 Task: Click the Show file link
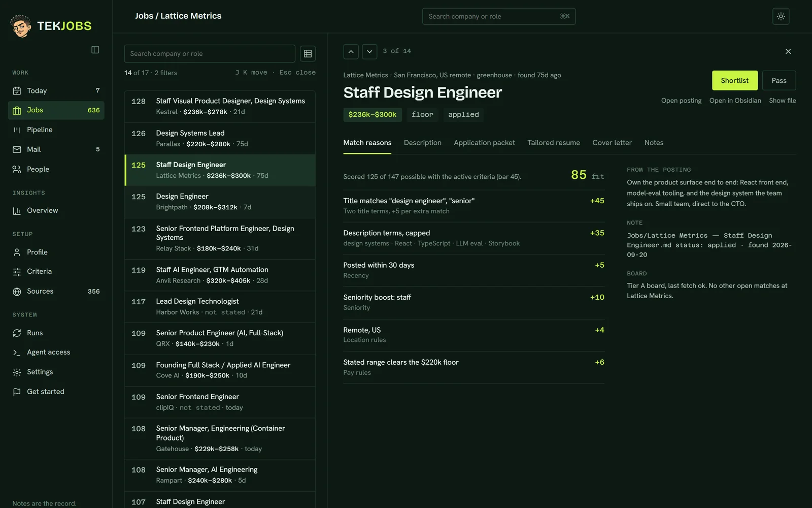[782, 101]
